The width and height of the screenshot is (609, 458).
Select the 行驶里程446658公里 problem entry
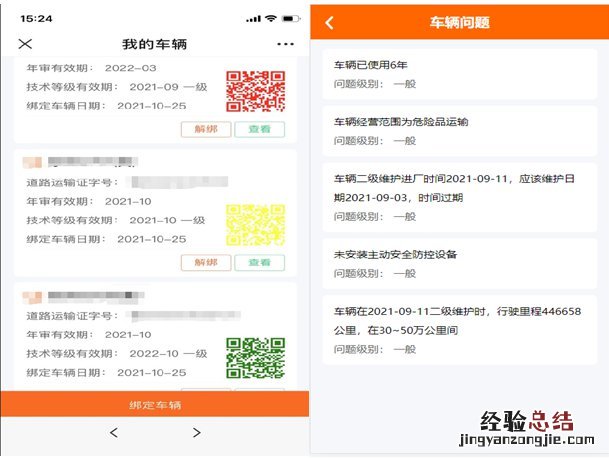[x=459, y=330]
